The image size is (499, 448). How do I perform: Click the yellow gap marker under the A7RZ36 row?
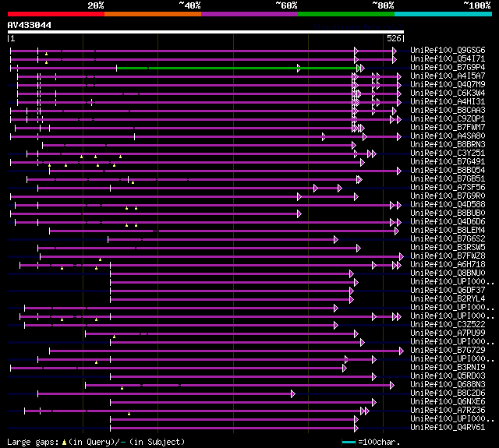coord(129,414)
